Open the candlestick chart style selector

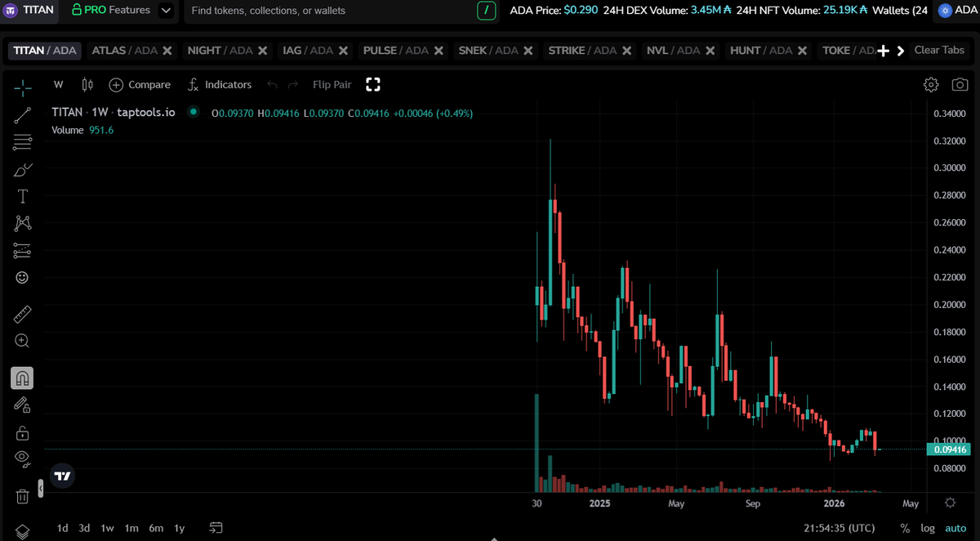coord(88,84)
